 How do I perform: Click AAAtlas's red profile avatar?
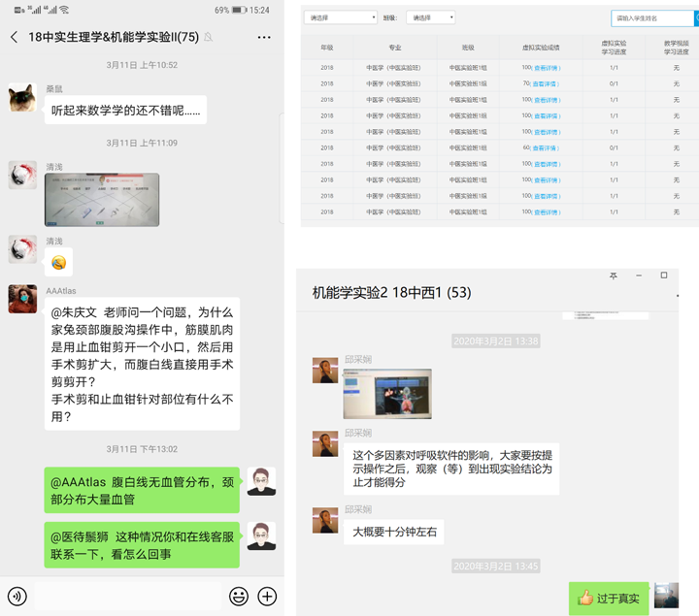pos(22,300)
